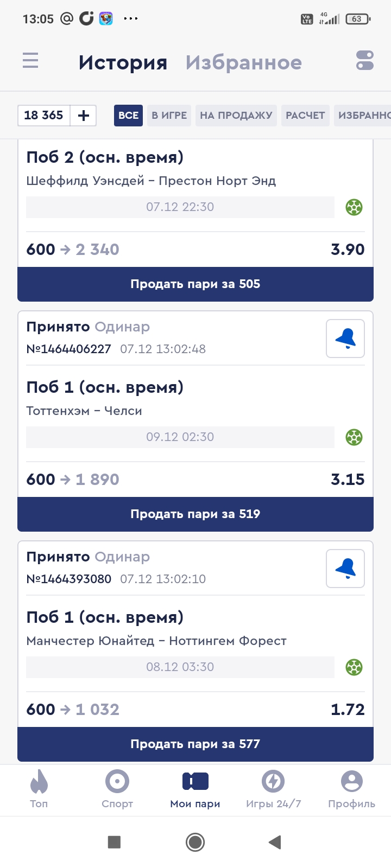Image resolution: width=391 pixels, height=868 pixels.
Task: Select the РАСЧЕТ filter
Action: (305, 116)
